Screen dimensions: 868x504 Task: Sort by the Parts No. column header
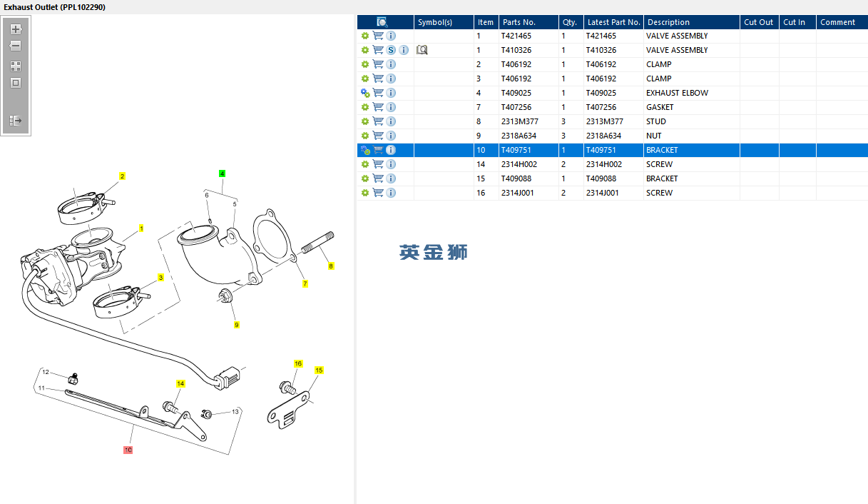[519, 22]
